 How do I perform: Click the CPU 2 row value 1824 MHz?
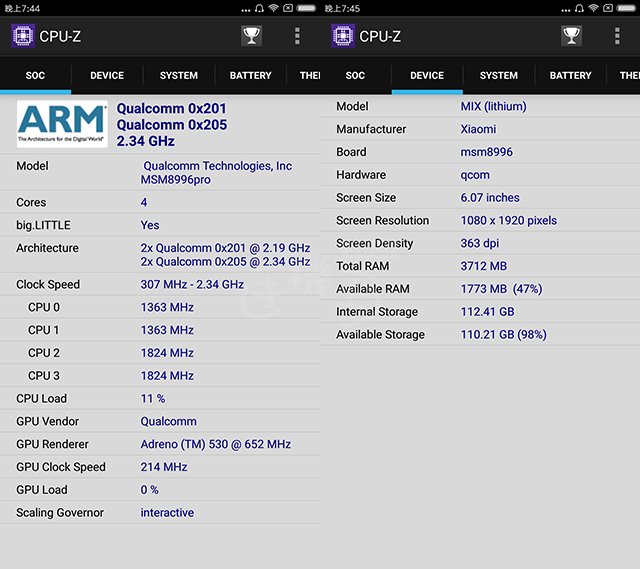coord(167,353)
